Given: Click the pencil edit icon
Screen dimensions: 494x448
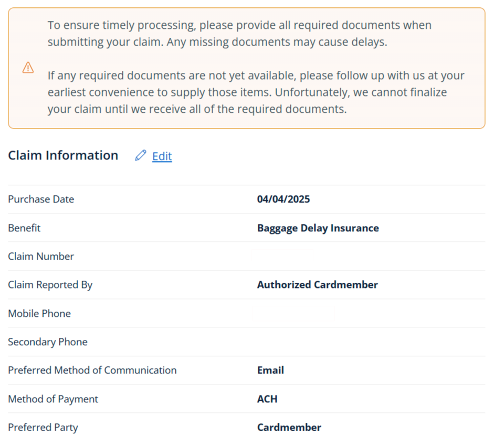Looking at the screenshot, I should point(140,156).
